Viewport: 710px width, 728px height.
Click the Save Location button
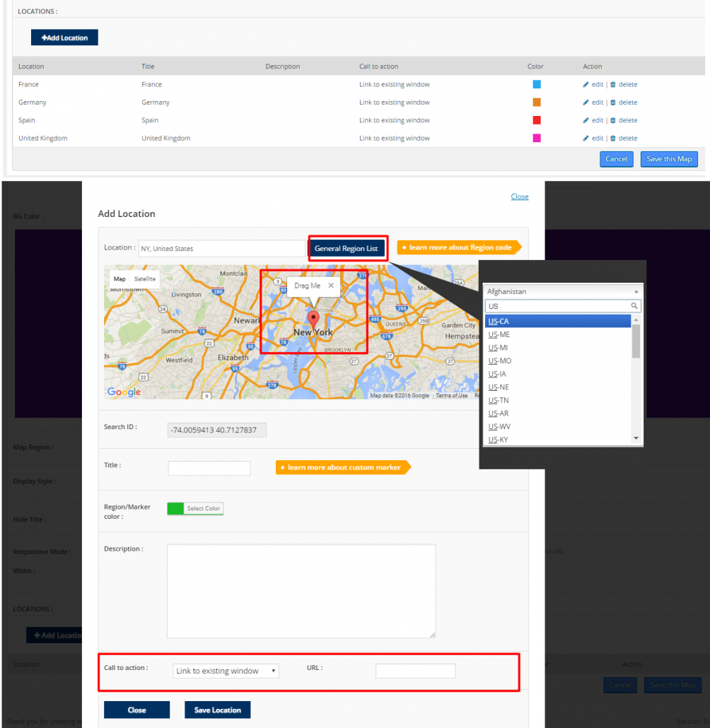[217, 710]
